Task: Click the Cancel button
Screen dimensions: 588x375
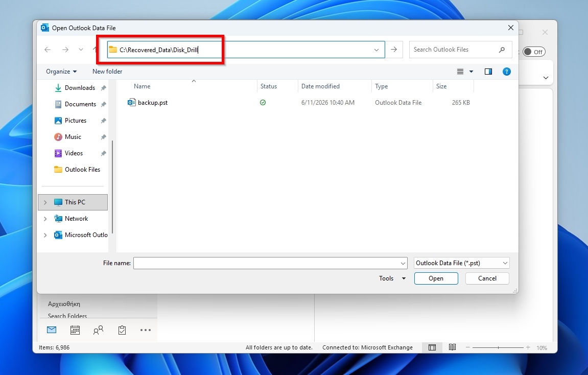Action: (487, 278)
